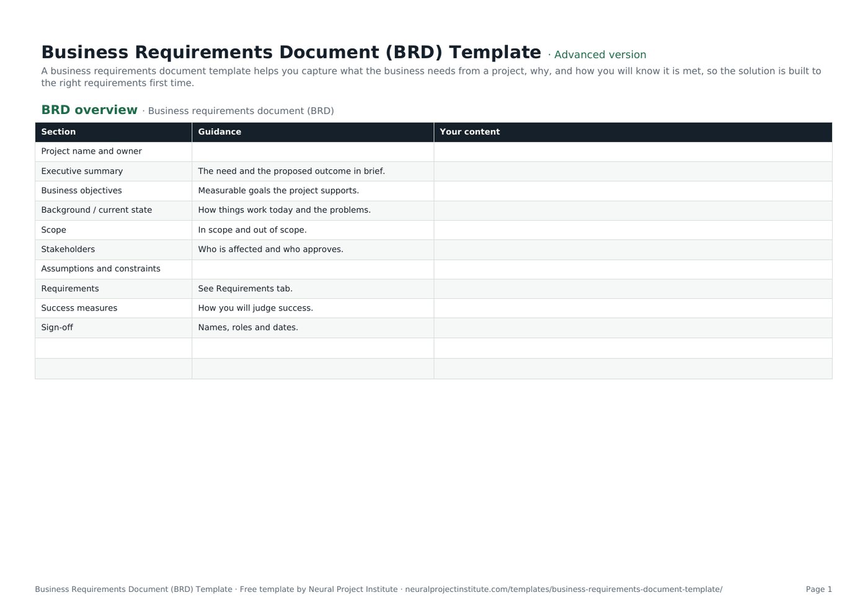The image size is (868, 613).
Task: Click 'See Requirements tab.' guidance
Action: [245, 289]
